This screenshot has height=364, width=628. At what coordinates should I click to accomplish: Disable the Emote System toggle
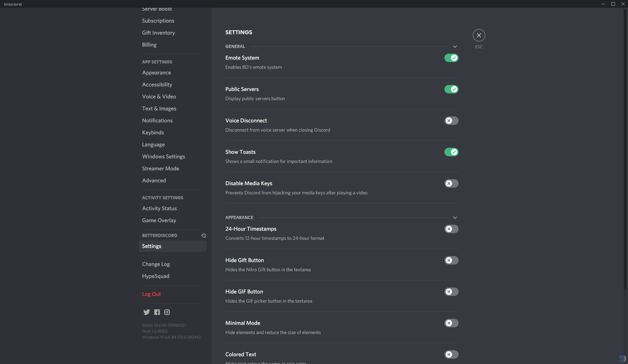tap(451, 57)
